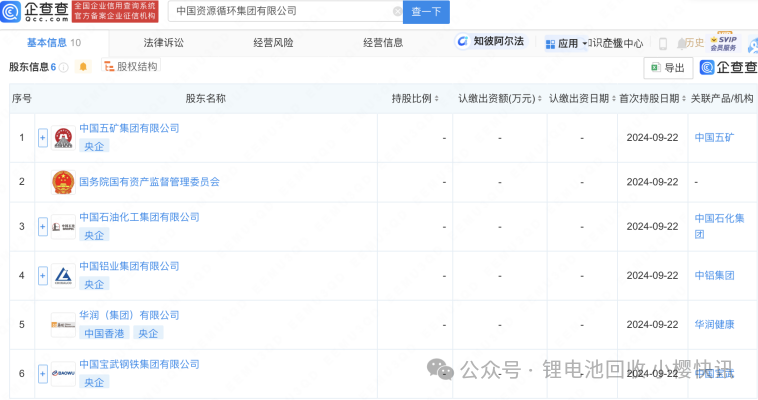Open the 股权结构 view
Image resolution: width=758 pixels, height=400 pixels.
coord(130,67)
